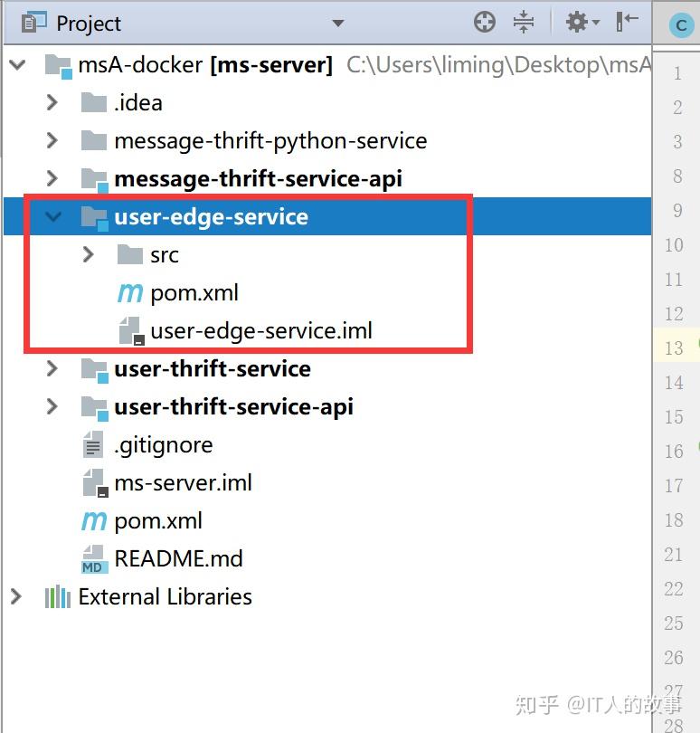This screenshot has width=700, height=733.
Task: Click the .gitignore file icon
Action: click(93, 444)
